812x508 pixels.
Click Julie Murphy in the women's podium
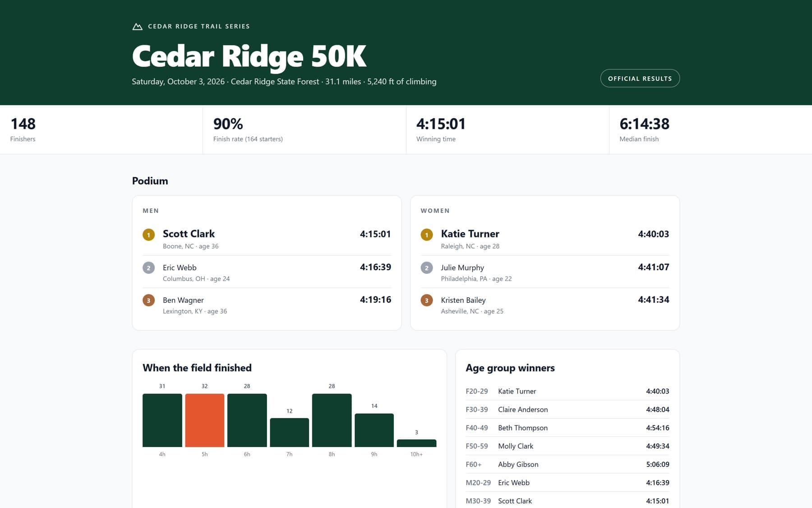point(462,268)
